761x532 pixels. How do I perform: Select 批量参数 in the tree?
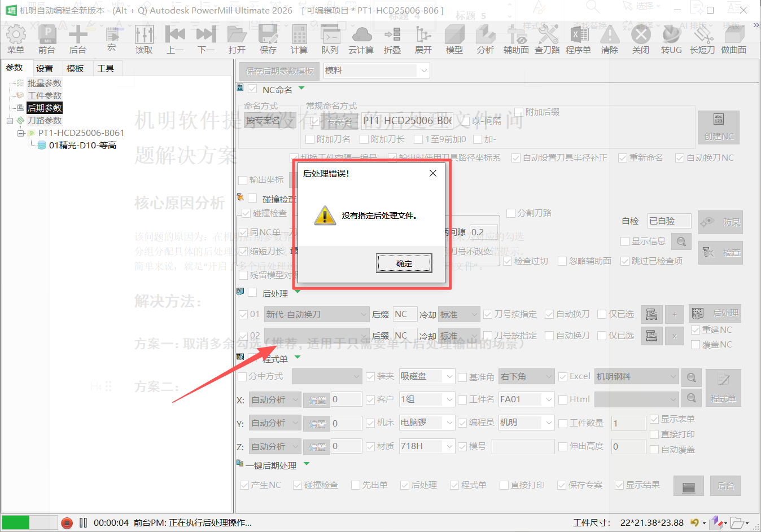tap(45, 83)
